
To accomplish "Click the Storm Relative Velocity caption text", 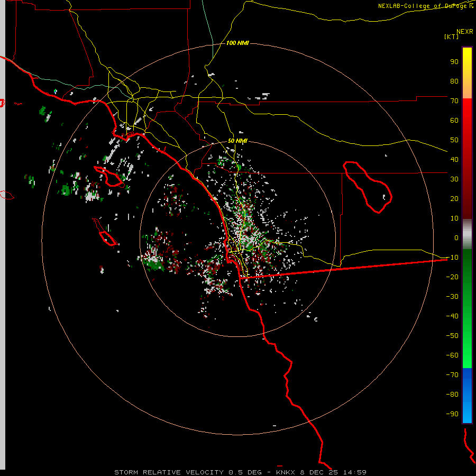I will 240,472.
